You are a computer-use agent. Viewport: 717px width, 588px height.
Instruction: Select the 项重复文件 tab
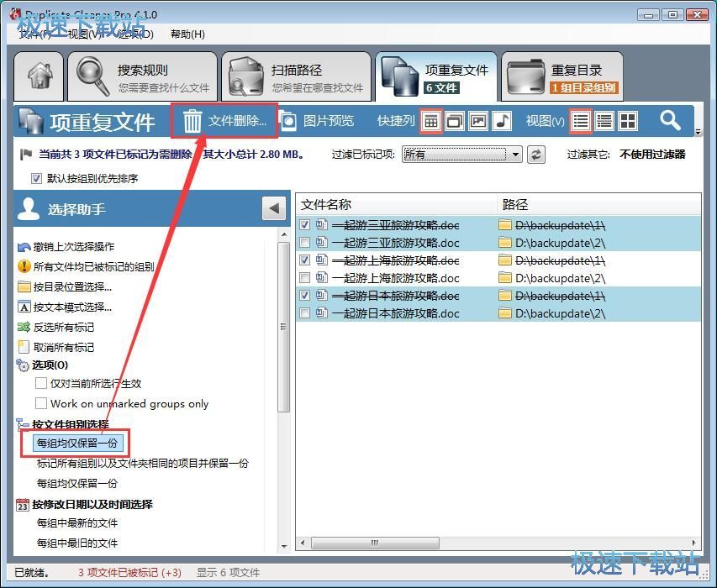[x=435, y=76]
